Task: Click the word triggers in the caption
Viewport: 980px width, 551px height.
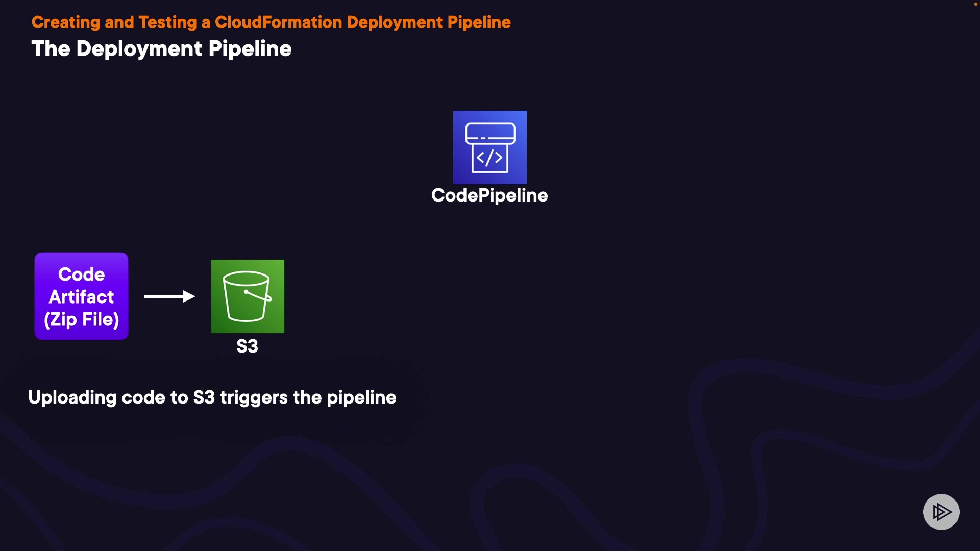Action: coord(254,398)
